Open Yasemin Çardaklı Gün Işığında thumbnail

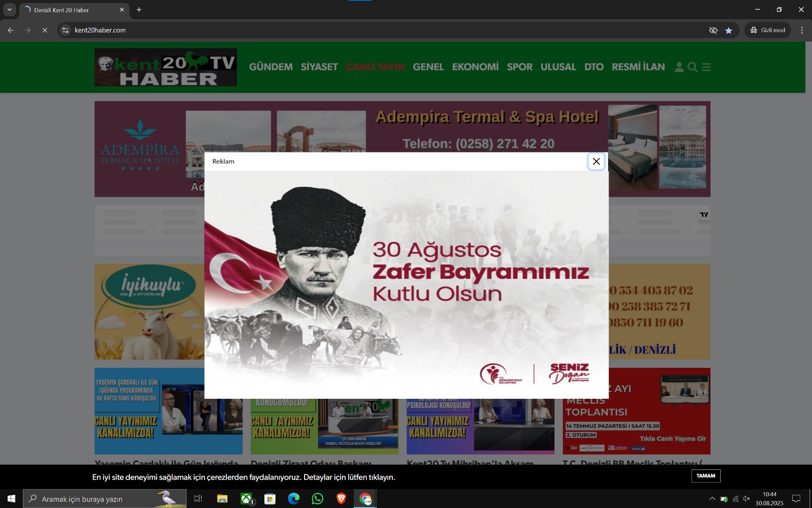[168, 411]
